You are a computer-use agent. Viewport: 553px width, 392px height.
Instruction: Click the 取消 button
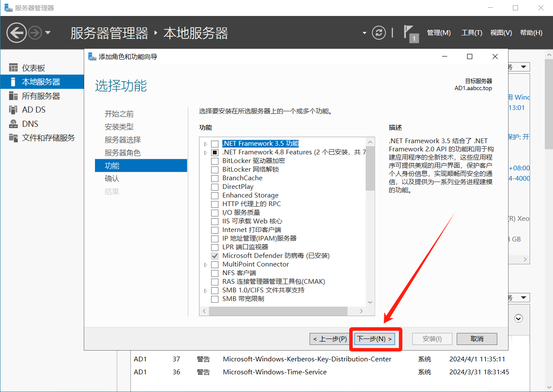coord(477,339)
